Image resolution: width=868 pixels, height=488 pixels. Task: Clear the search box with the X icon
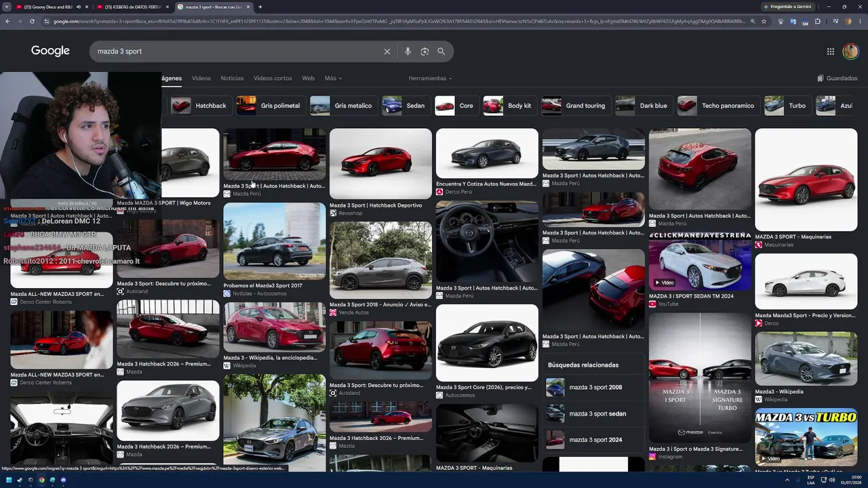point(387,52)
